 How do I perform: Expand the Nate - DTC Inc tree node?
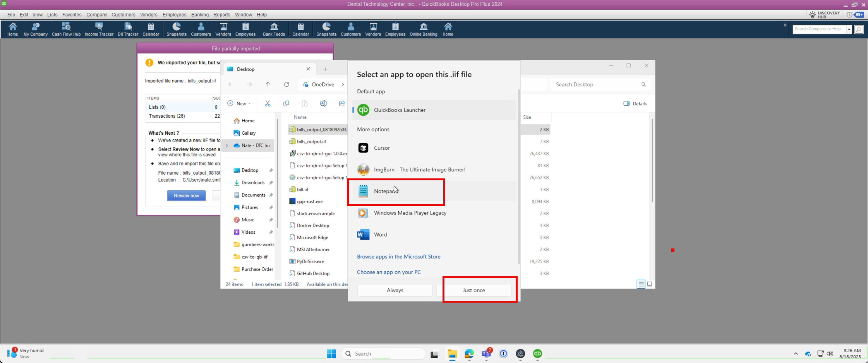pyautogui.click(x=227, y=146)
